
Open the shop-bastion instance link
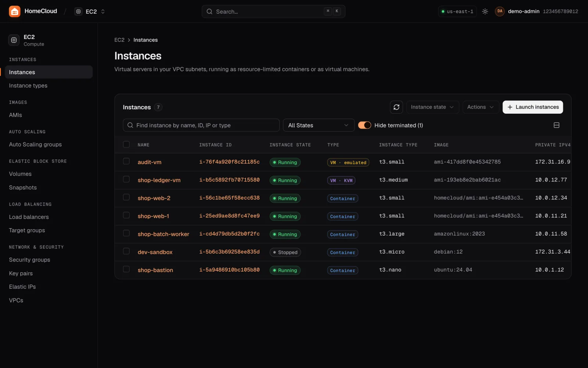155,270
